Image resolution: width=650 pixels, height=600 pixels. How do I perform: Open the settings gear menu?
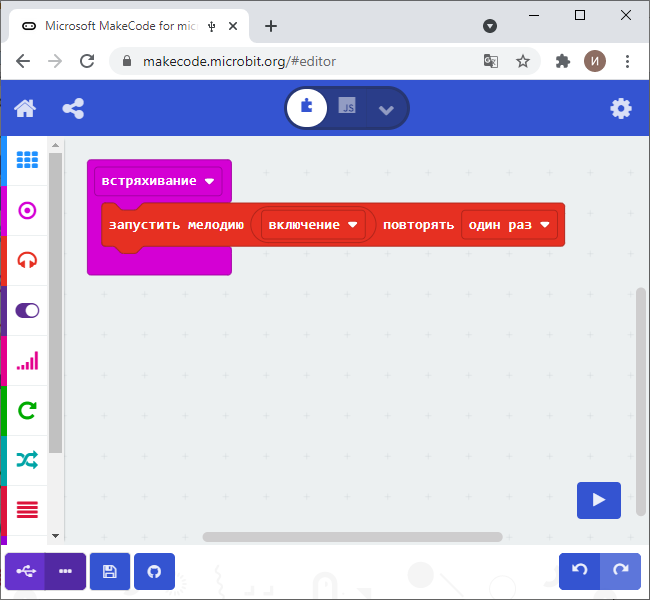(621, 109)
